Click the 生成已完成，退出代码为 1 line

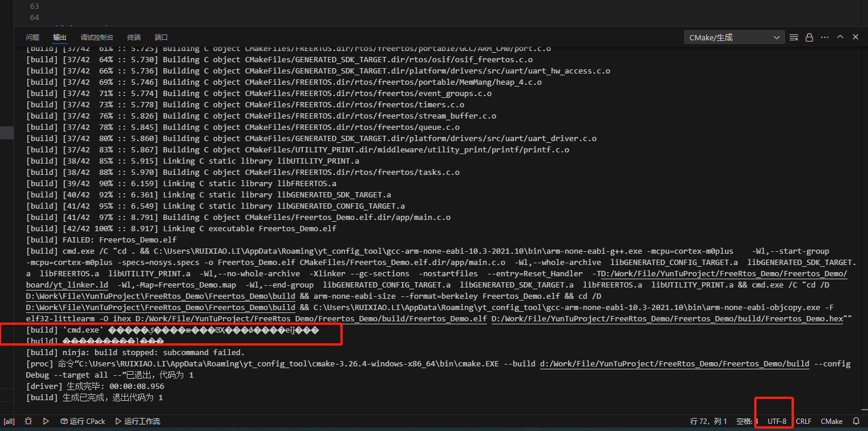(94, 398)
